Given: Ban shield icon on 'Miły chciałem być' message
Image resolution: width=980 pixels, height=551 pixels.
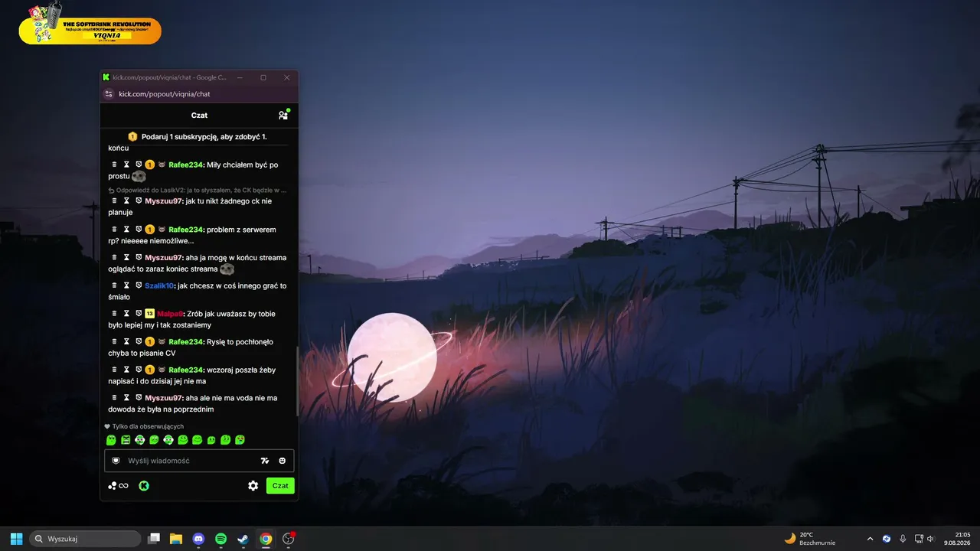Looking at the screenshot, I should (139, 165).
